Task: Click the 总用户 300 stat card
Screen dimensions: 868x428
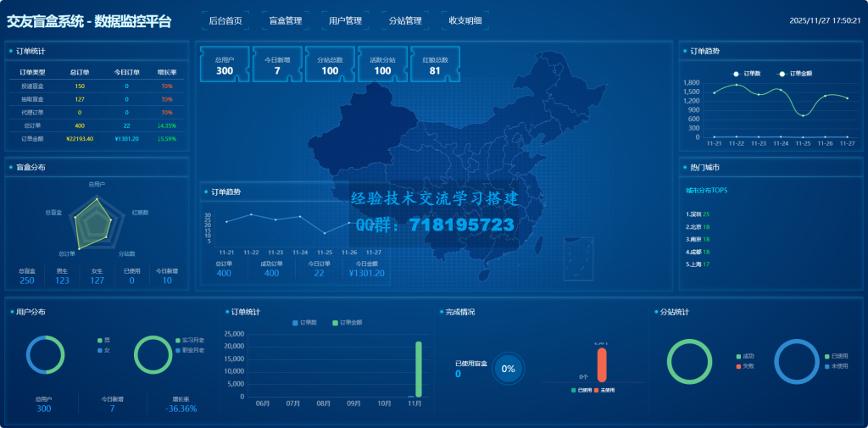Action: [x=225, y=64]
